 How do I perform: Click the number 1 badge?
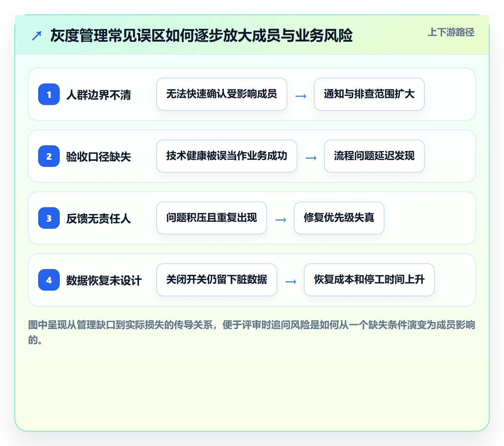[x=49, y=94]
